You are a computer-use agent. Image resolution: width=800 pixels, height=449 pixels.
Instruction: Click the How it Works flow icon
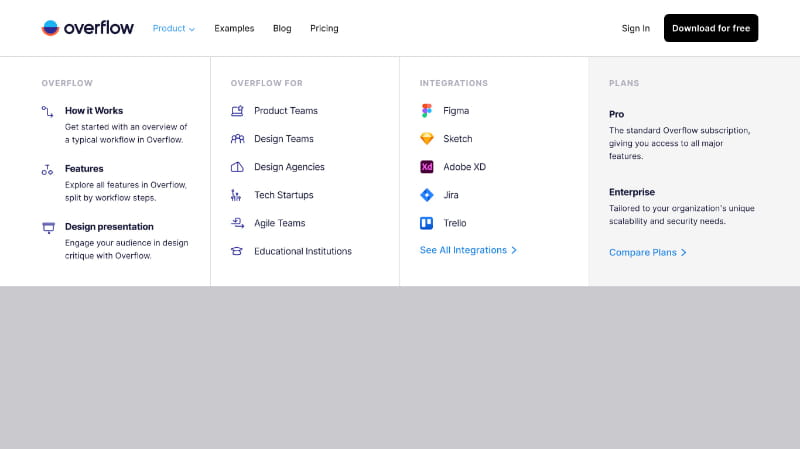click(x=47, y=111)
